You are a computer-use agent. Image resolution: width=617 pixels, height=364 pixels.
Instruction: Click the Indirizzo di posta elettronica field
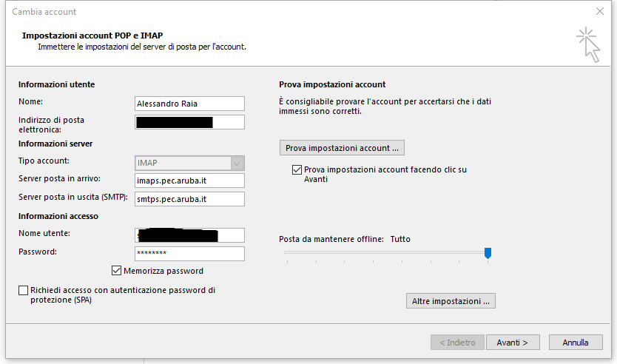[189, 122]
